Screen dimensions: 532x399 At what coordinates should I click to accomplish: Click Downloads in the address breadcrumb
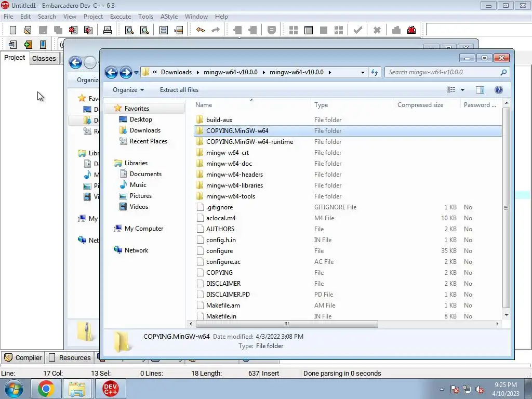pyautogui.click(x=176, y=72)
